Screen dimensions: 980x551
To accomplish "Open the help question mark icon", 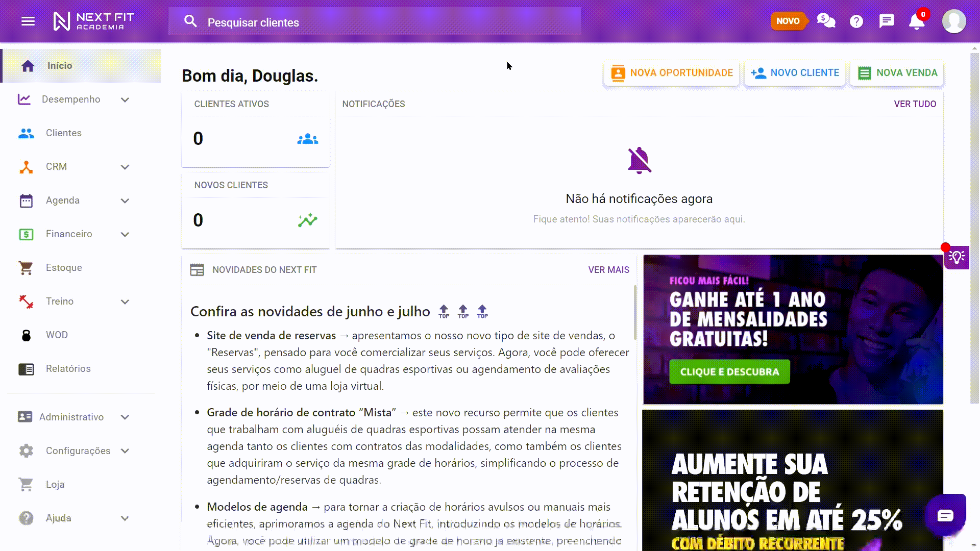I will click(856, 21).
